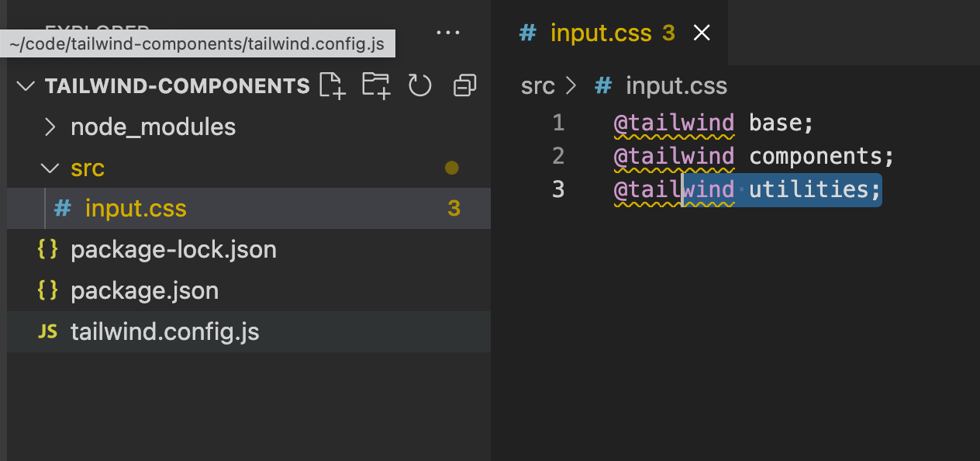Open package-lock.json from the Explorer
This screenshot has height=461, width=980.
172,249
